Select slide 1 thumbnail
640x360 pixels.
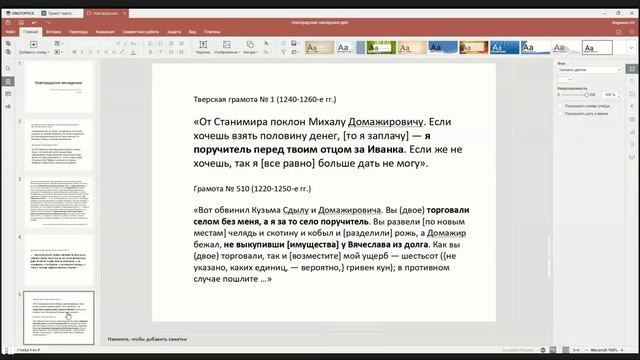tap(59, 87)
